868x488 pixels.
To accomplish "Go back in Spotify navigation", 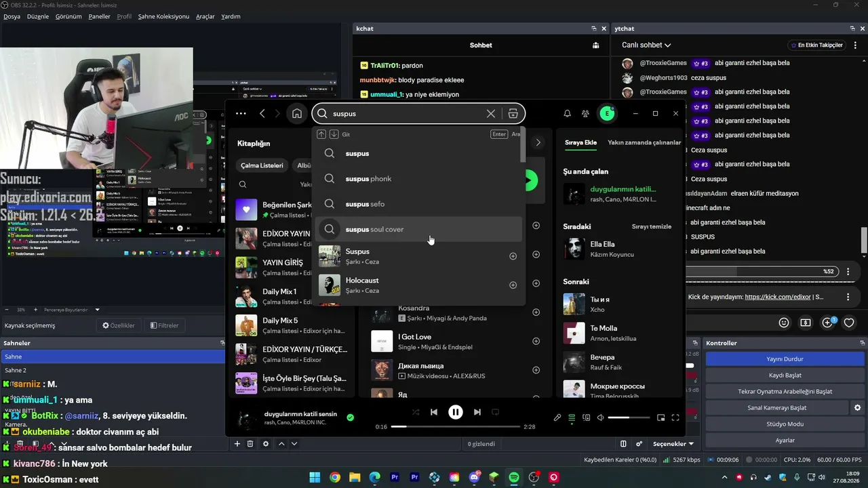I will point(262,114).
